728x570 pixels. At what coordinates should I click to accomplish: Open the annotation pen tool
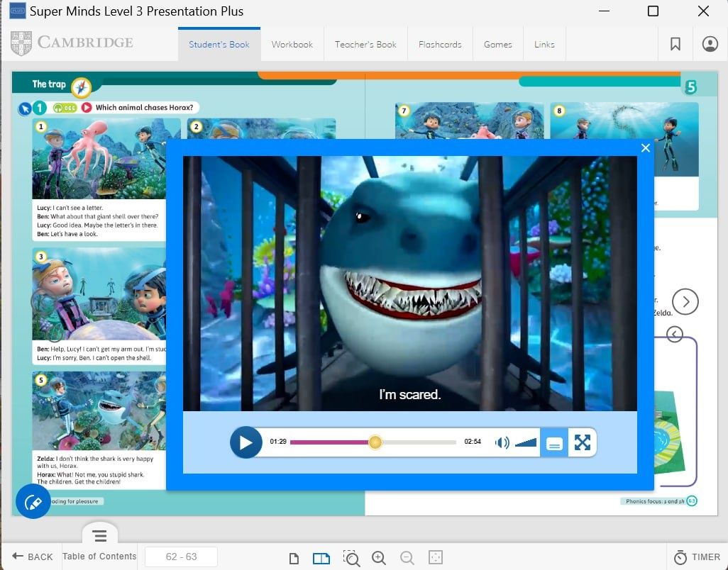tap(33, 501)
